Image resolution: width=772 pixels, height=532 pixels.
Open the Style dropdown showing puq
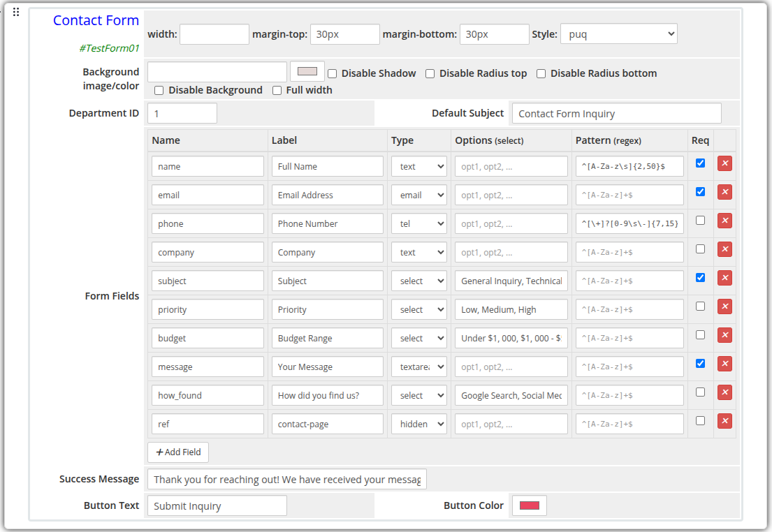619,34
